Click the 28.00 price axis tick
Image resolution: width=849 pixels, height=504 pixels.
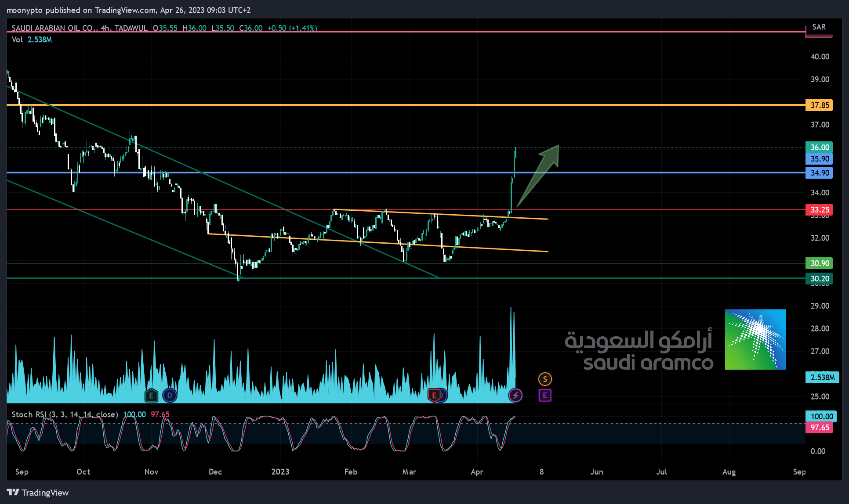[820, 328]
